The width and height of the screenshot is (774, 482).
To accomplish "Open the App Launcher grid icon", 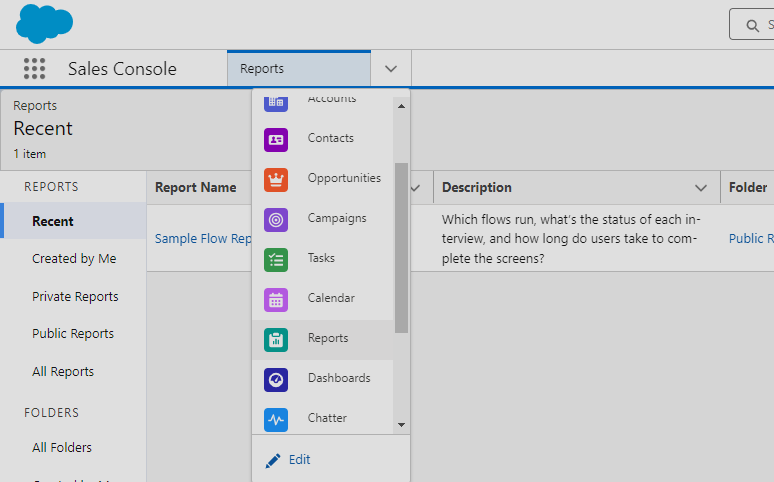I will point(35,68).
